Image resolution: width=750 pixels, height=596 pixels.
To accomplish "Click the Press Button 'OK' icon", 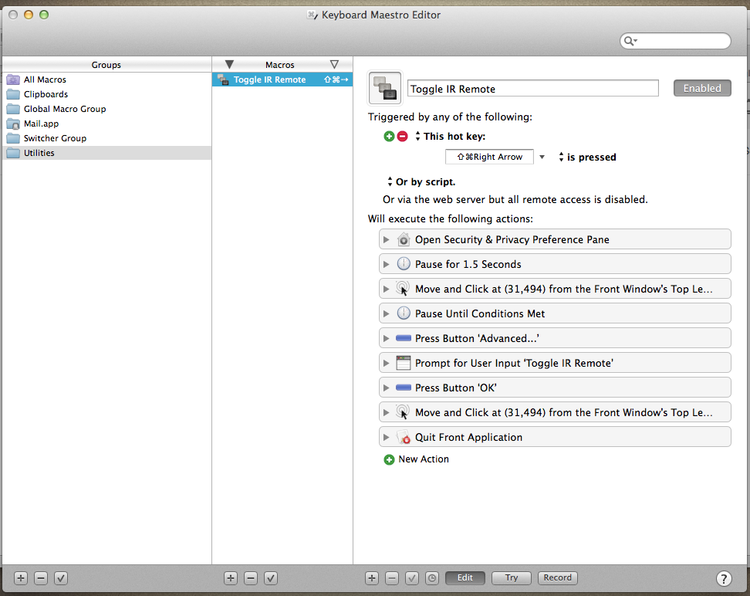I will pos(404,387).
